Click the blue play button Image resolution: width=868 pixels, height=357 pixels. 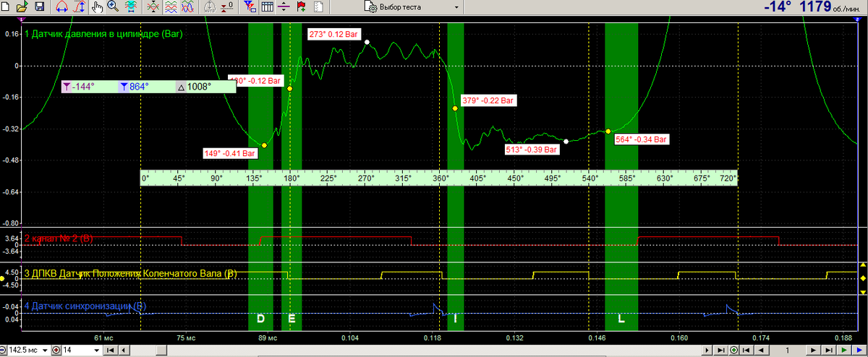pyautogui.click(x=859, y=350)
